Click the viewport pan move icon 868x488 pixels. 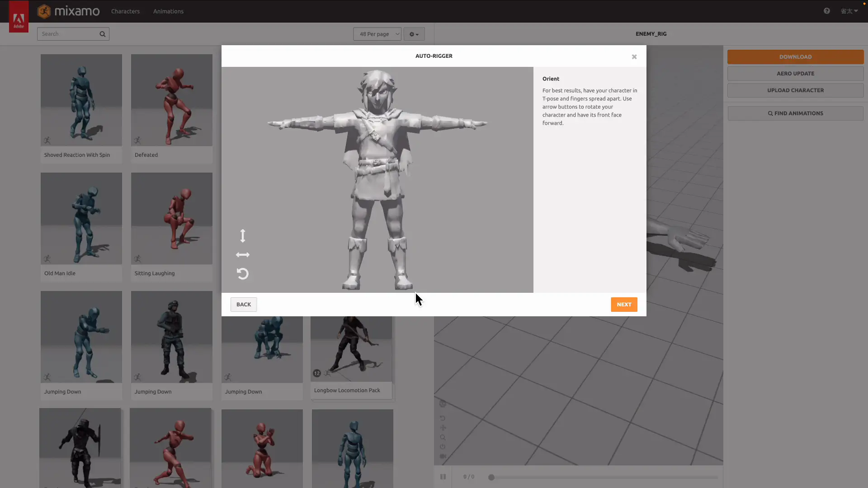pyautogui.click(x=443, y=428)
